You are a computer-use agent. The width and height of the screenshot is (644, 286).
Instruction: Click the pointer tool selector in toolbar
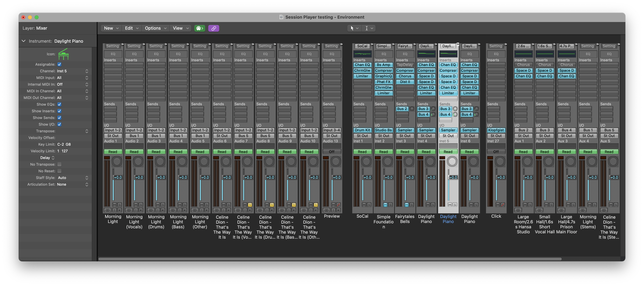pos(354,28)
